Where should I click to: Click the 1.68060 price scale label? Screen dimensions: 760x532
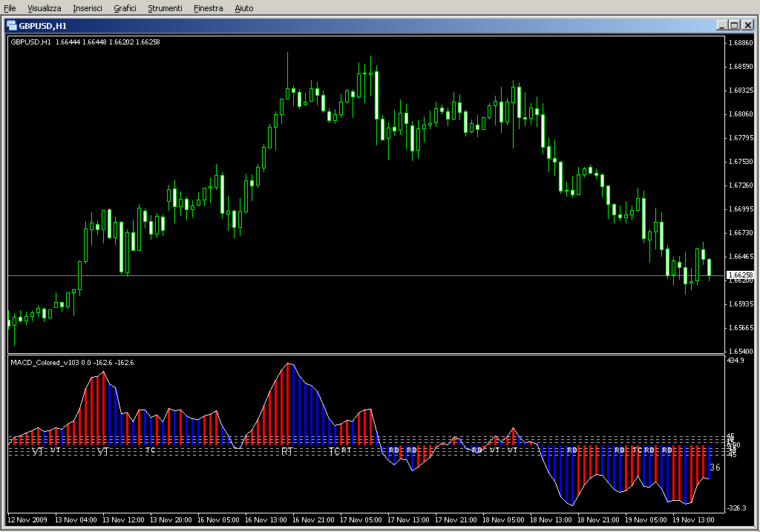coord(741,114)
